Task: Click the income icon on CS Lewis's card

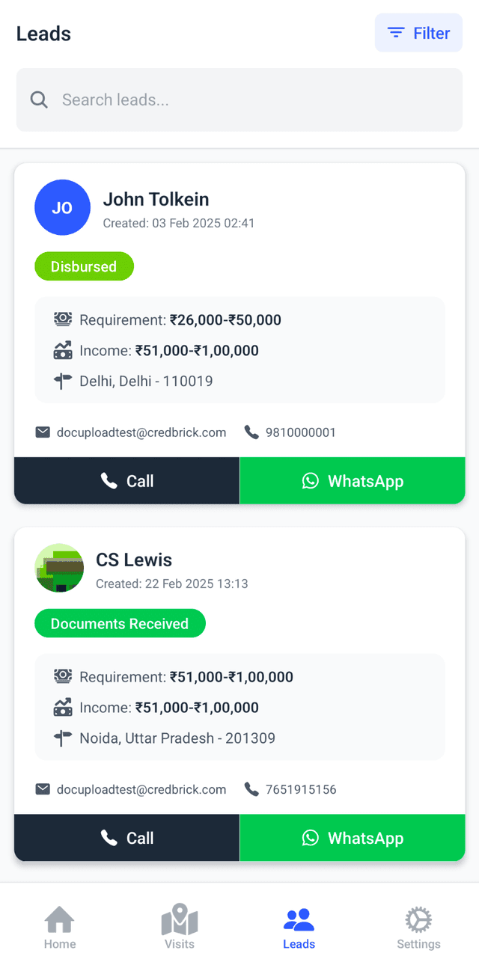Action: click(x=63, y=707)
